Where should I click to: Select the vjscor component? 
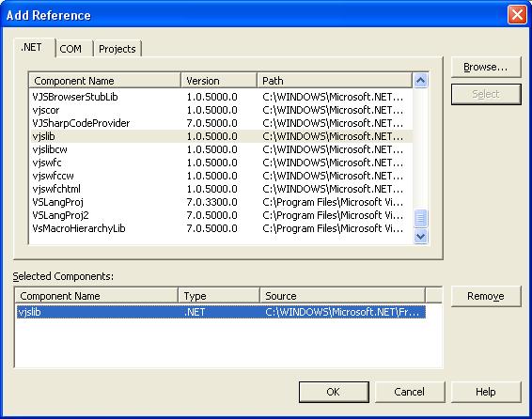click(x=221, y=110)
